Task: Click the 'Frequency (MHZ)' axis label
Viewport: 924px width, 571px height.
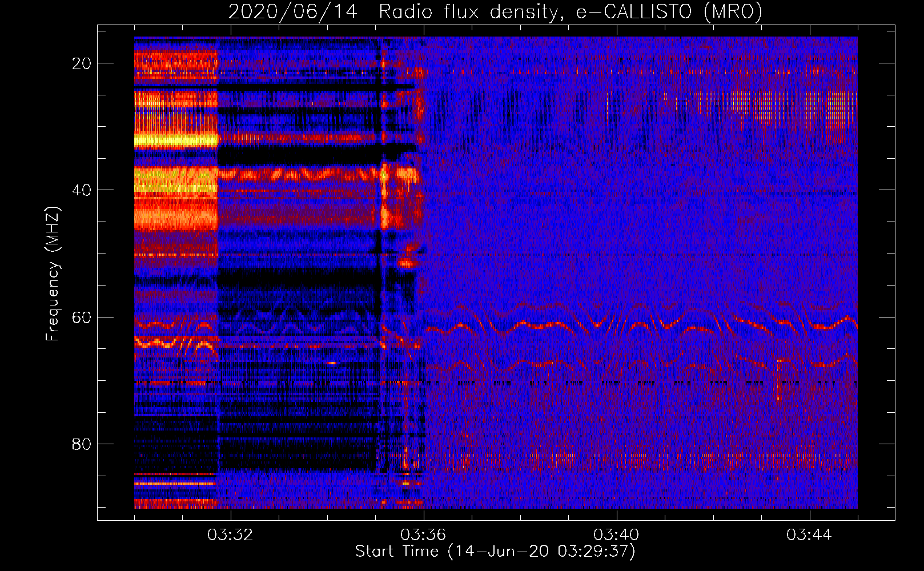Action: (53, 274)
